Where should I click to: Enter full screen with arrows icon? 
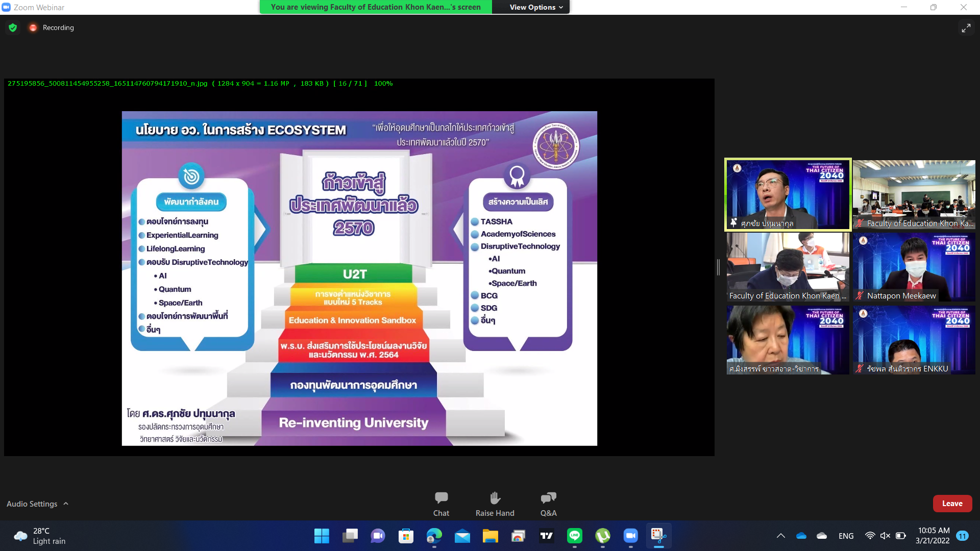[966, 28]
